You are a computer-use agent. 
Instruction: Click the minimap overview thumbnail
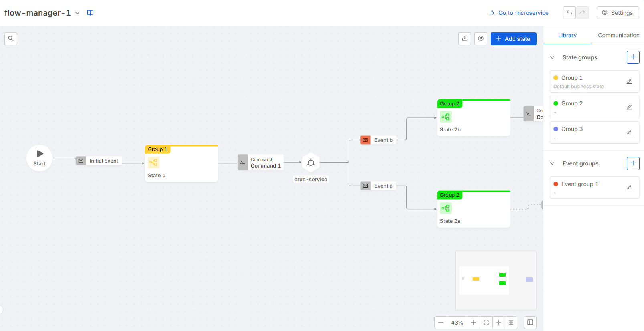[496, 281]
